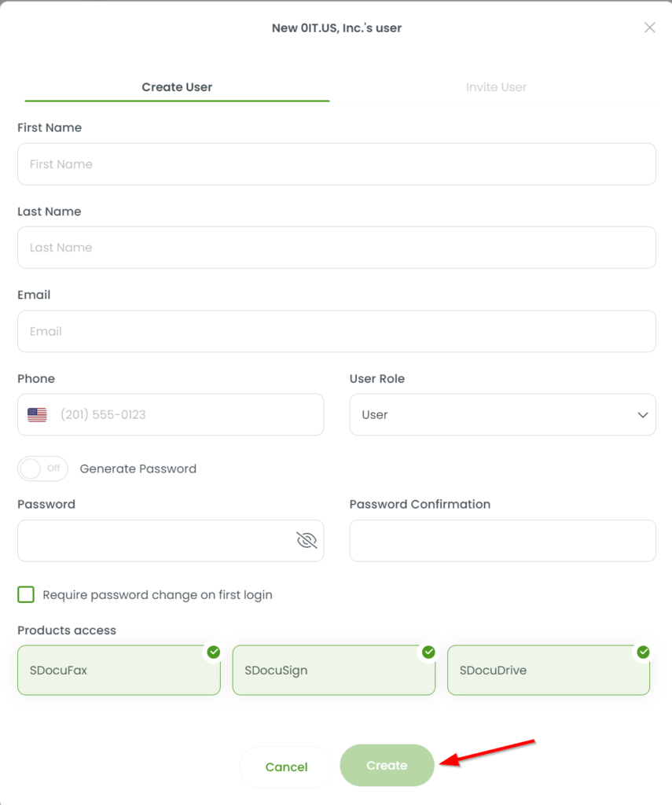This screenshot has width=672, height=805.
Task: Open the User Role dropdown
Action: (502, 415)
